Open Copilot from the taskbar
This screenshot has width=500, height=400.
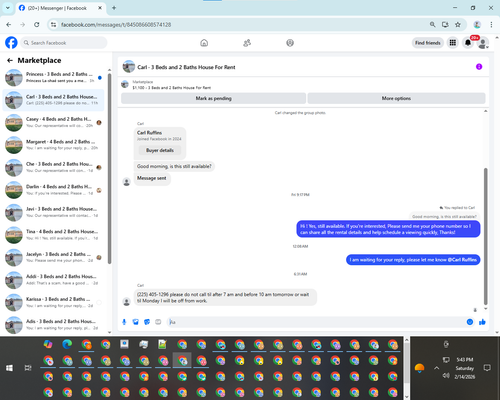[x=48, y=344]
